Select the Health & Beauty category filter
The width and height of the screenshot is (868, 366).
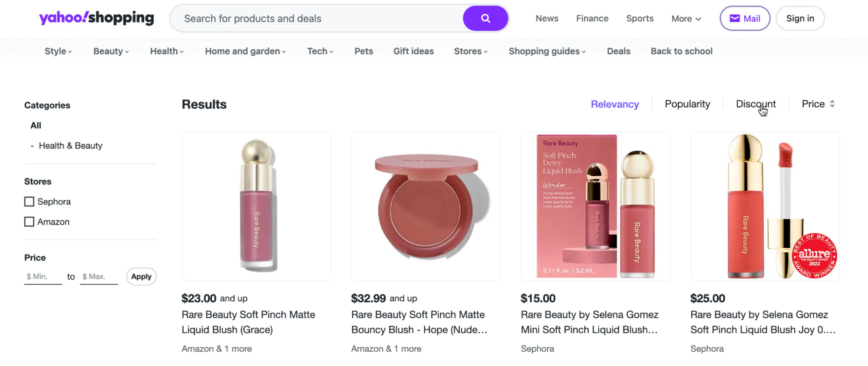(70, 145)
